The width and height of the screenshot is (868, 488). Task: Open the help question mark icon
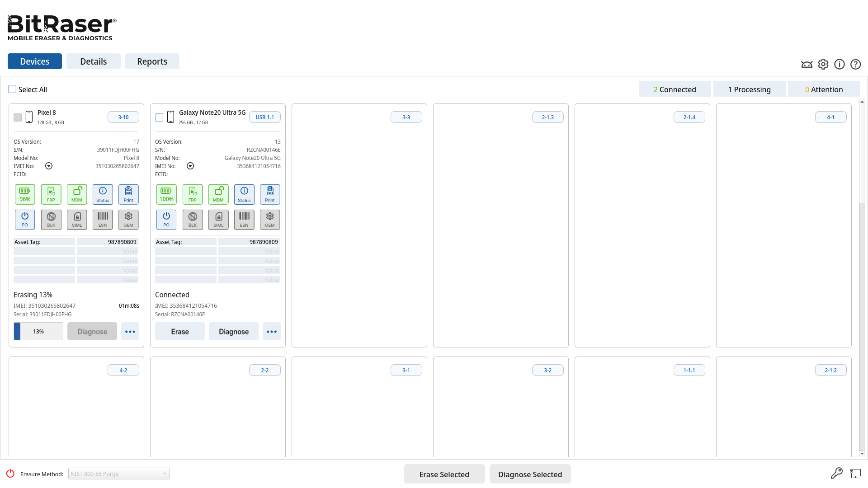[856, 64]
